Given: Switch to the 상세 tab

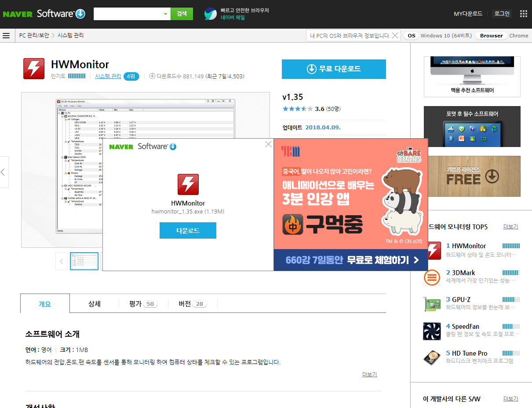Looking at the screenshot, I should coord(95,304).
